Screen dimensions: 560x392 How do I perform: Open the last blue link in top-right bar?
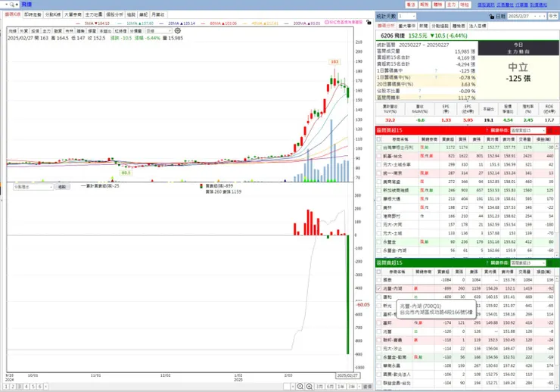coord(539,5)
